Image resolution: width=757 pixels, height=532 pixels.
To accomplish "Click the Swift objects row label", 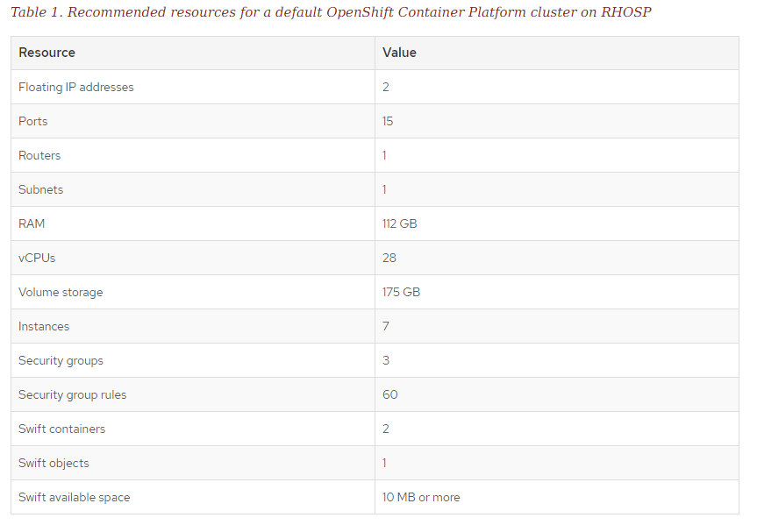I will coord(54,463).
